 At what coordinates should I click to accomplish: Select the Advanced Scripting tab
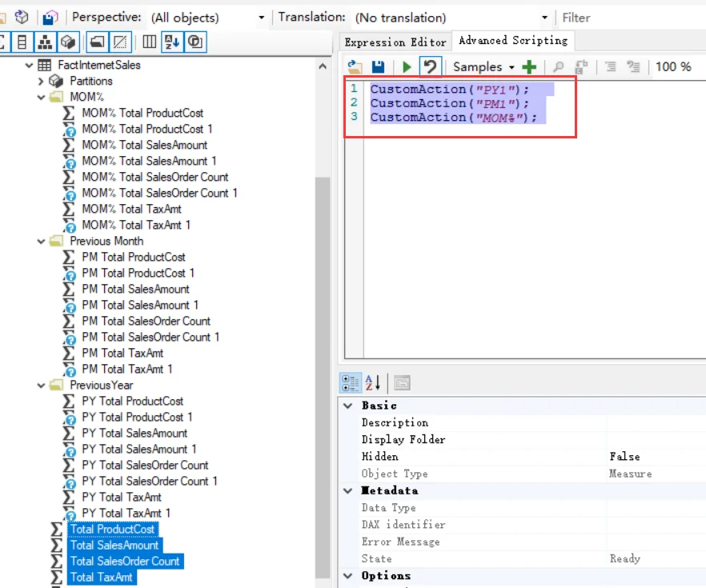[x=513, y=41]
